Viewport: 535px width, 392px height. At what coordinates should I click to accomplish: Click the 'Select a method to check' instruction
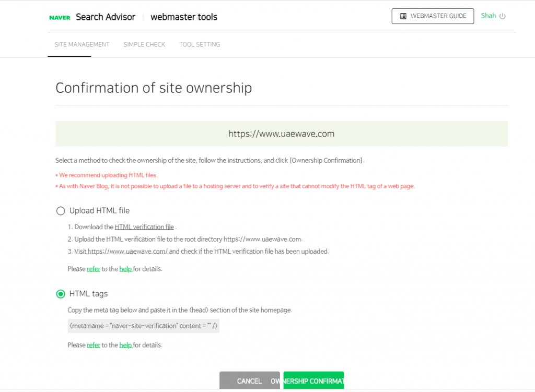[x=210, y=161]
